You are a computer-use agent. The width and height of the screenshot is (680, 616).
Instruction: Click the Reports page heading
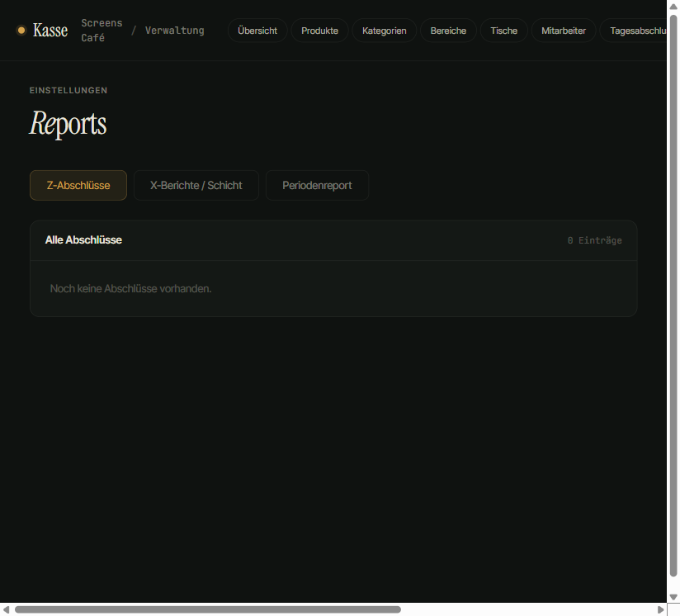(x=68, y=124)
